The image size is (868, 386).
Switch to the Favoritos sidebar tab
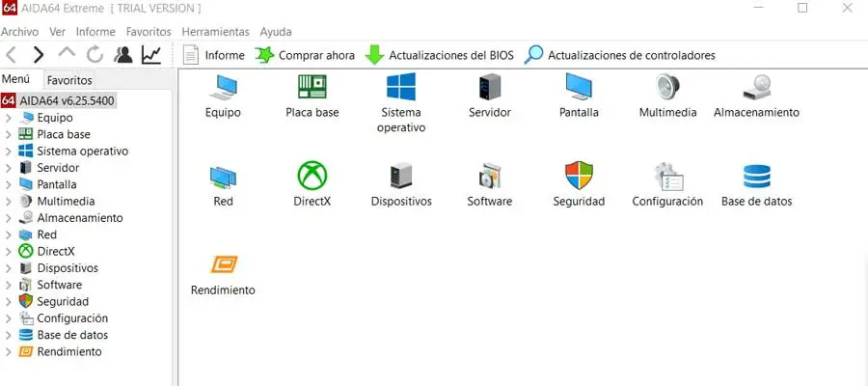pyautogui.click(x=69, y=80)
